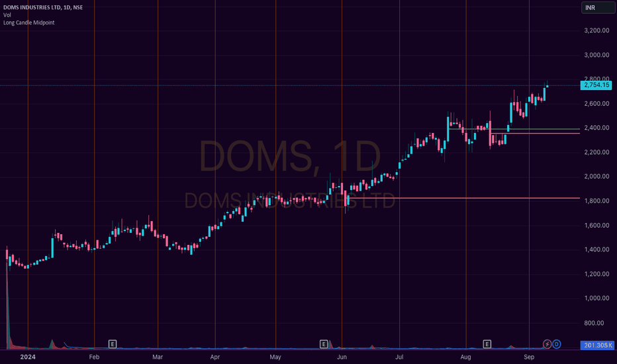Click the 1,800.00 price axis label

596,201
